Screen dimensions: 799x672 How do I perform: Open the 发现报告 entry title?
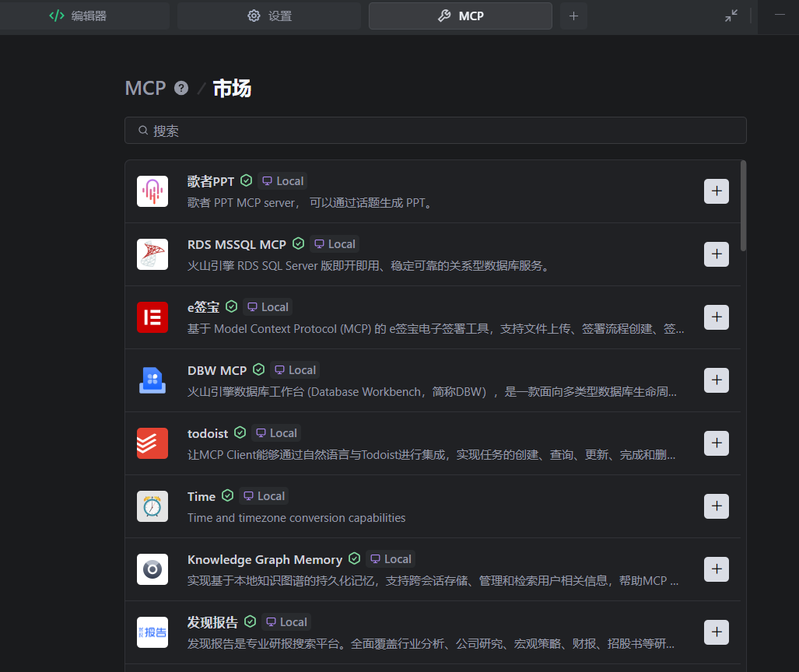point(212,622)
